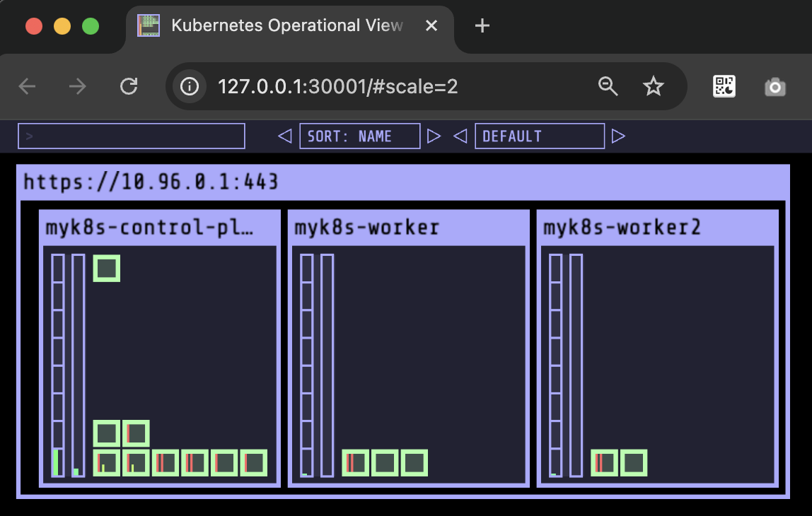Select second pod in control-plane middle row

tap(137, 433)
